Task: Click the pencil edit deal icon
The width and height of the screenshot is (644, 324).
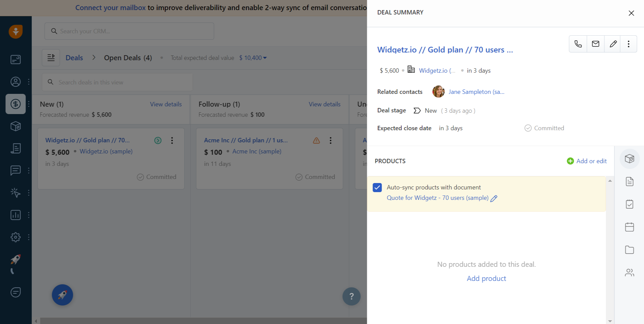Action: point(613,44)
